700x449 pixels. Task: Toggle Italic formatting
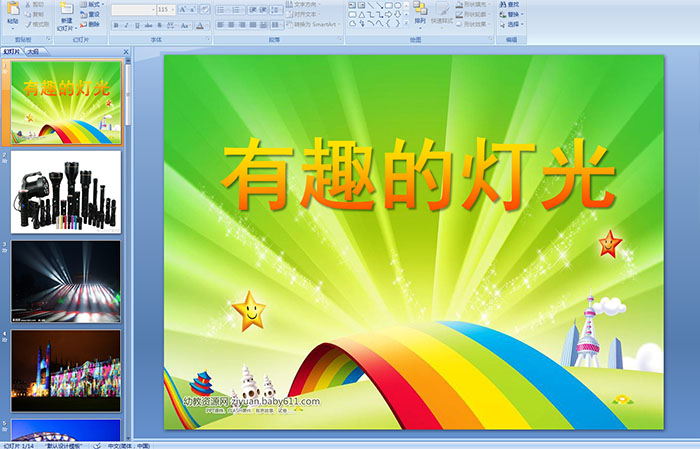pos(126,25)
